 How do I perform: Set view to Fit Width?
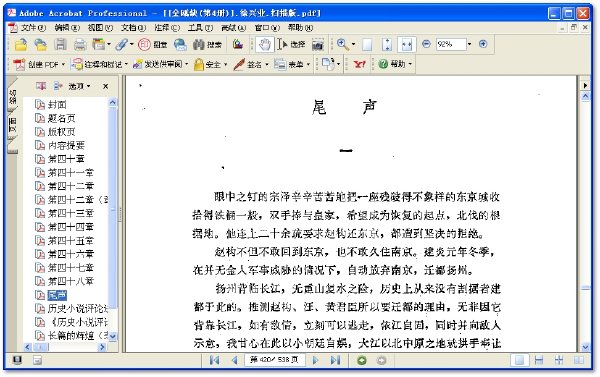(x=407, y=45)
